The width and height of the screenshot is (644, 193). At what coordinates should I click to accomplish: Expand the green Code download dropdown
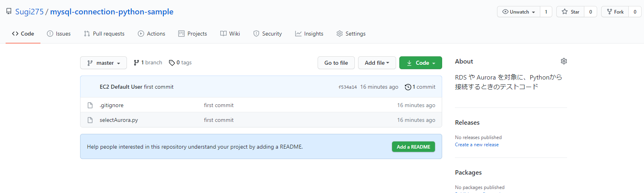coord(421,63)
